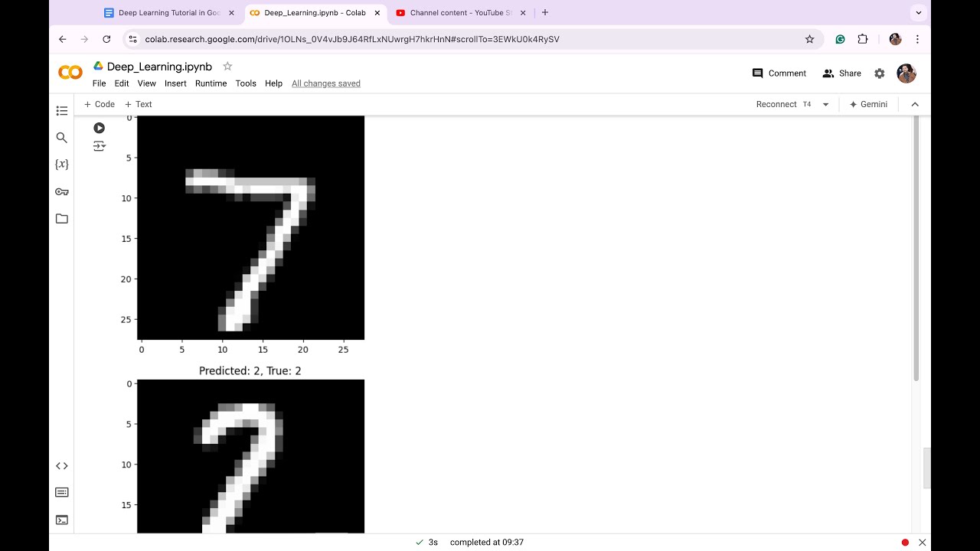
Task: Open the Chrome profile avatar
Action: tap(895, 39)
